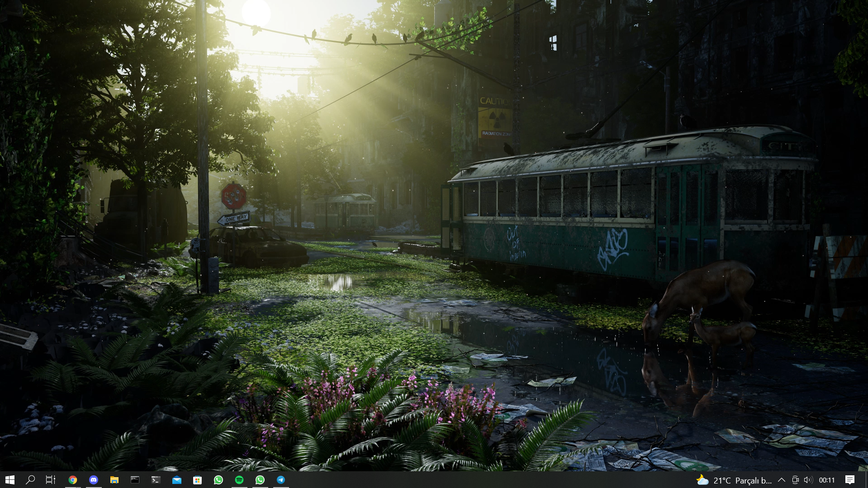Click the Show desktop strip at taskbar edge
The image size is (868, 488).
[x=866, y=480]
